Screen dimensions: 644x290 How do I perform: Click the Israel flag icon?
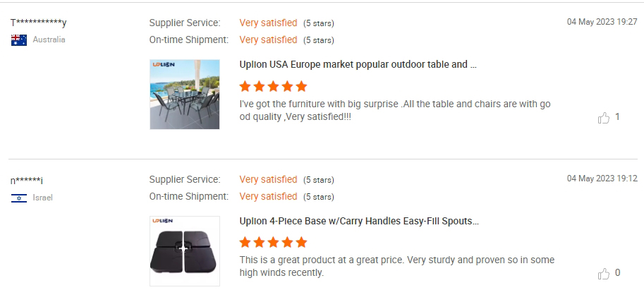click(x=19, y=198)
